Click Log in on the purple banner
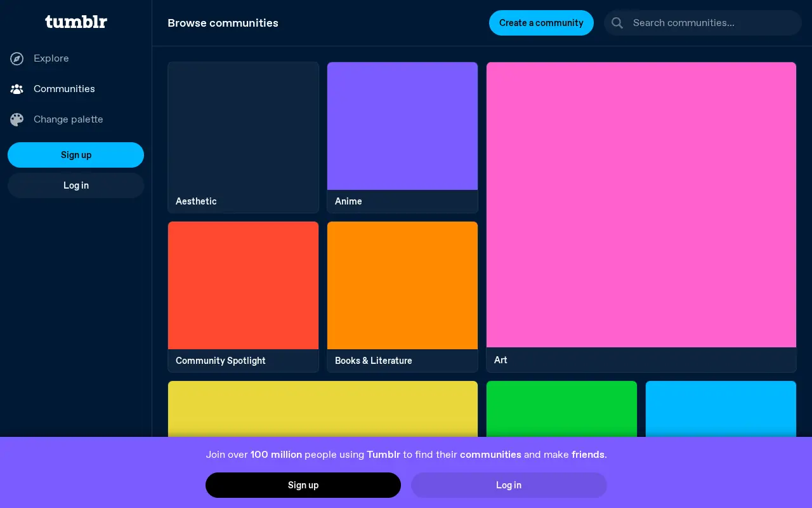 [x=509, y=485]
